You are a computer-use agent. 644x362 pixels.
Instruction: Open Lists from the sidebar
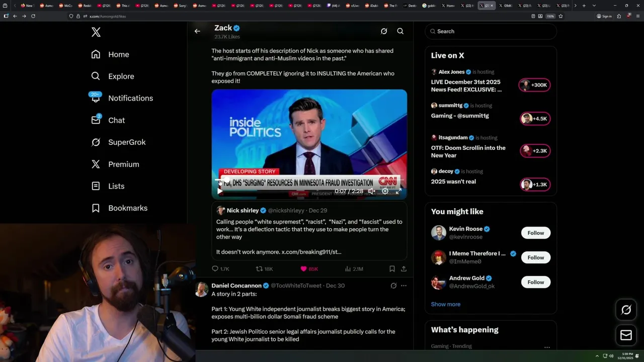point(108,186)
